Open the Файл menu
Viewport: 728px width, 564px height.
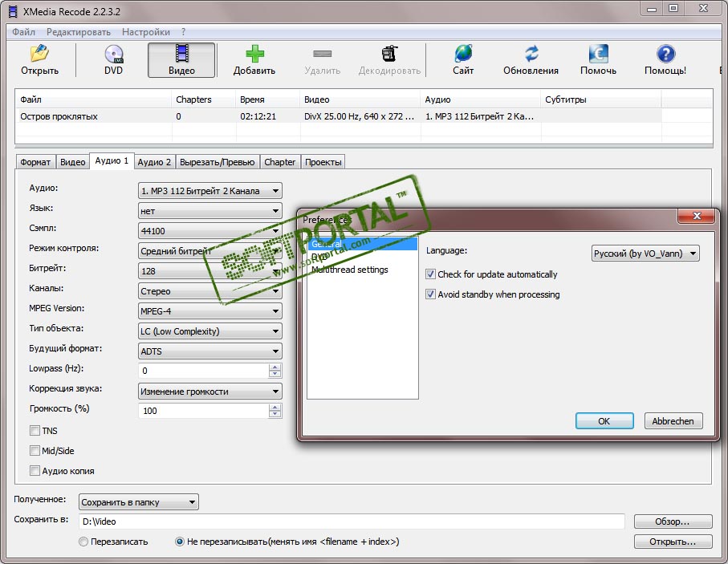click(24, 32)
